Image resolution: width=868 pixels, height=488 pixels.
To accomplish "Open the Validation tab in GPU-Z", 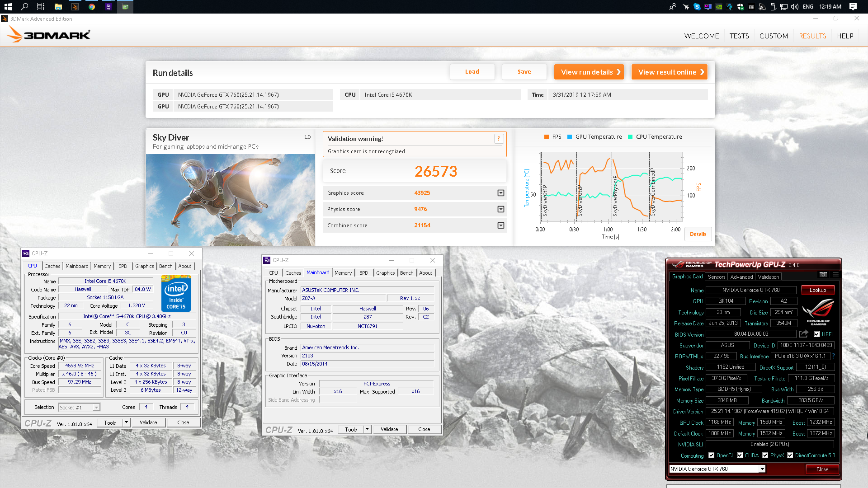I will pyautogui.click(x=769, y=277).
